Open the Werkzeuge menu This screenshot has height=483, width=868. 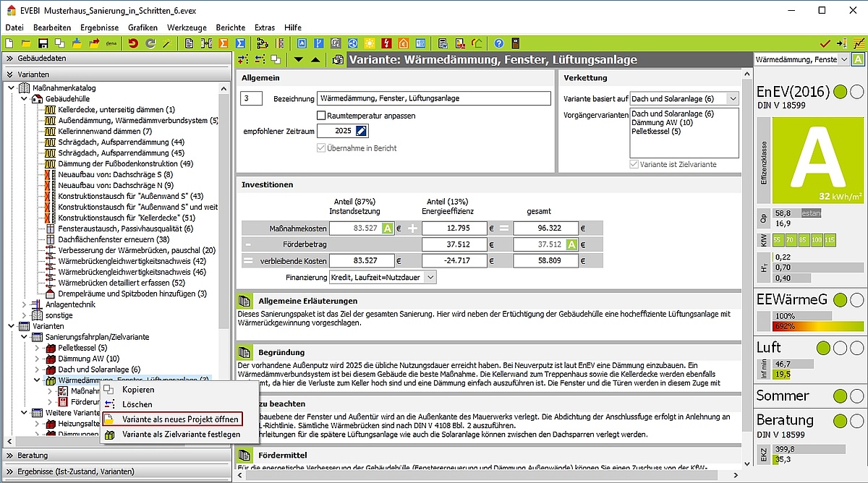187,27
